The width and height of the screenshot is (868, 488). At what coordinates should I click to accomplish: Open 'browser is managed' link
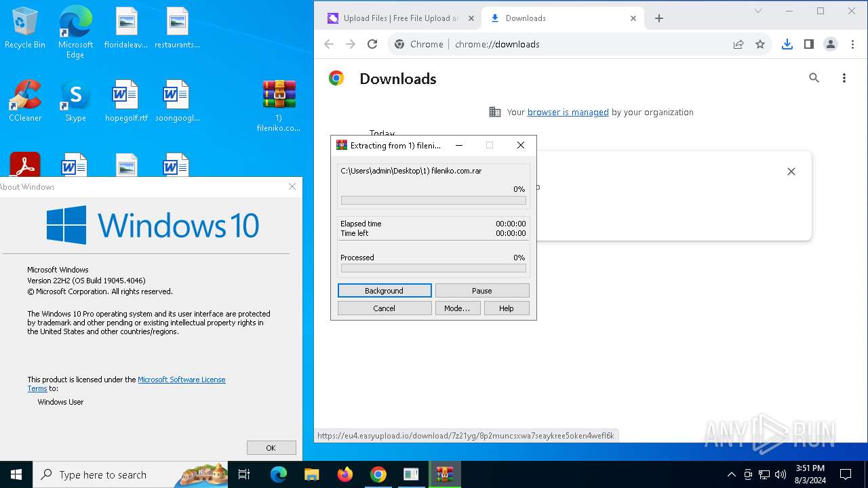coord(568,113)
